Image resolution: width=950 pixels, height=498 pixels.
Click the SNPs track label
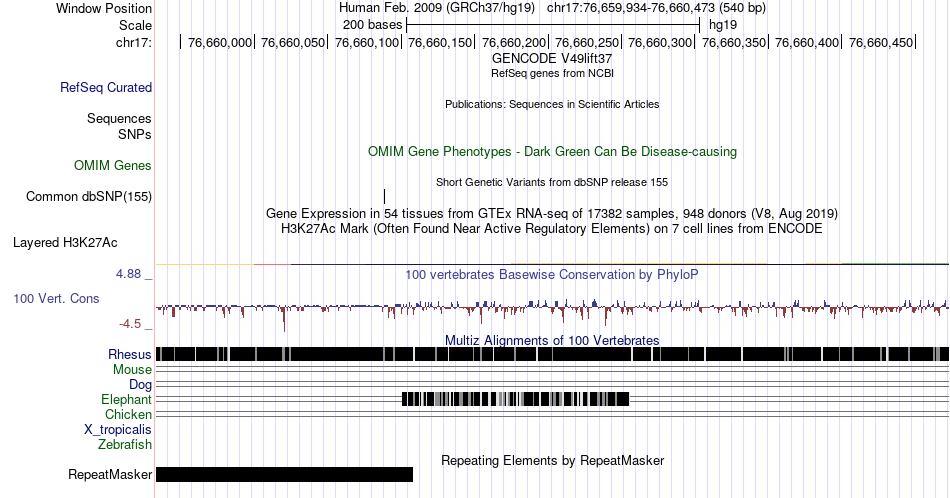135,134
